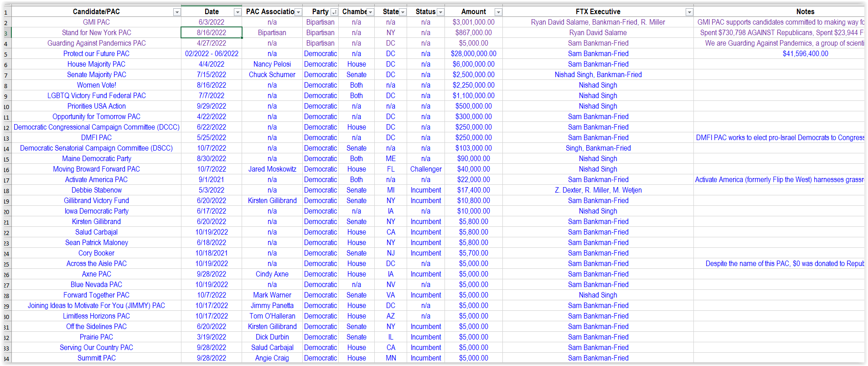The height and width of the screenshot is (366, 868).
Task: Click the $3,001,000.00 amount cell
Action: click(474, 22)
